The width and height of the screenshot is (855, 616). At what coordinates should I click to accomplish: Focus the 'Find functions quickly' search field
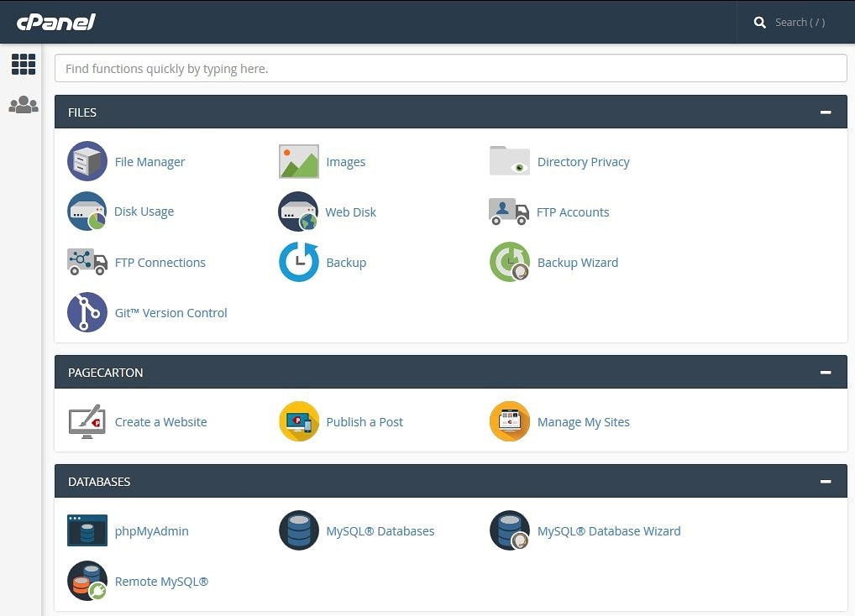451,68
